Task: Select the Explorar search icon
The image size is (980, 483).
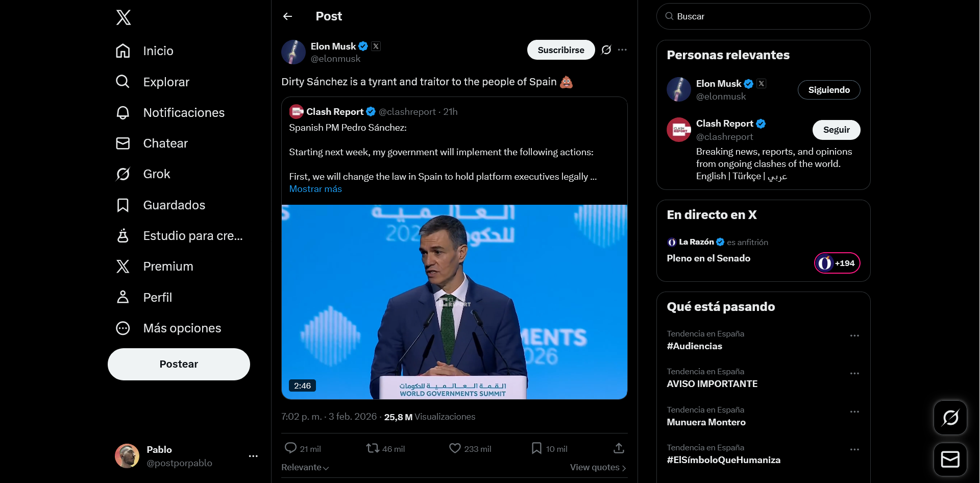Action: (x=123, y=82)
